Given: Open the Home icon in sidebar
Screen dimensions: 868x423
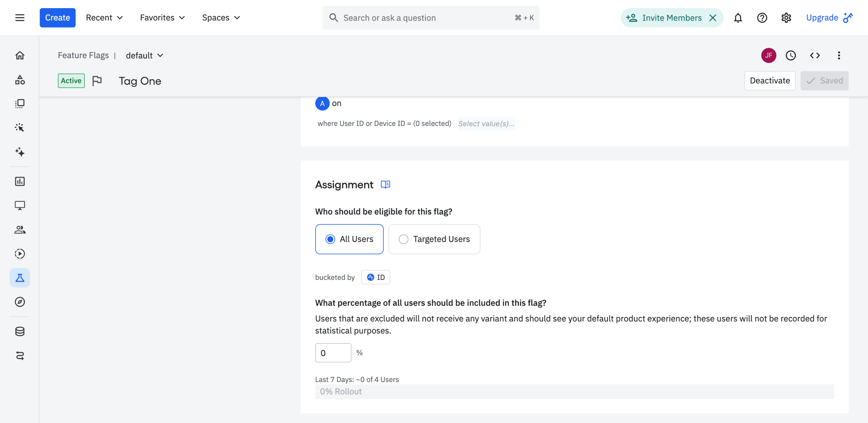Looking at the screenshot, I should [x=20, y=55].
